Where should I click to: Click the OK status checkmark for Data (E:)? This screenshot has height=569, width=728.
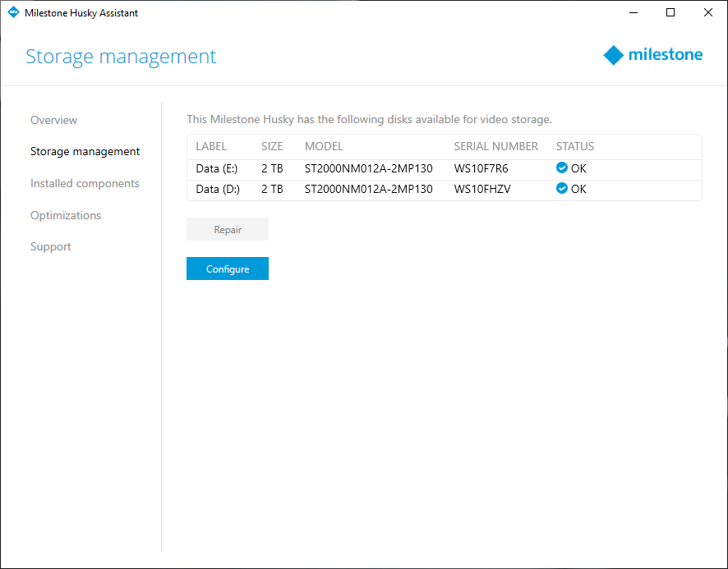(561, 168)
